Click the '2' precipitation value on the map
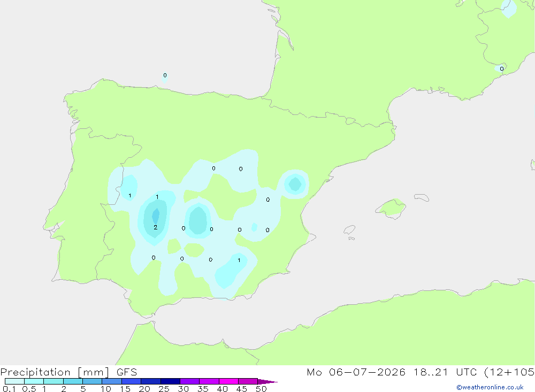 pyautogui.click(x=156, y=227)
